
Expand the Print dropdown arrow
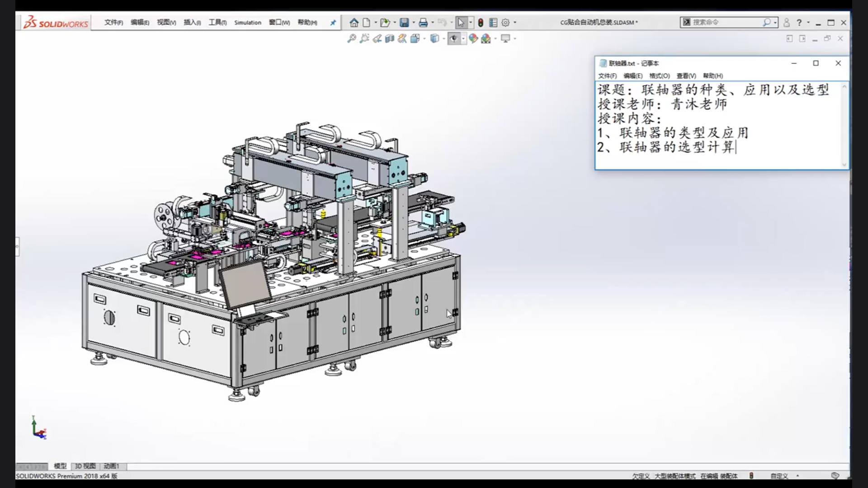pyautogui.click(x=433, y=22)
